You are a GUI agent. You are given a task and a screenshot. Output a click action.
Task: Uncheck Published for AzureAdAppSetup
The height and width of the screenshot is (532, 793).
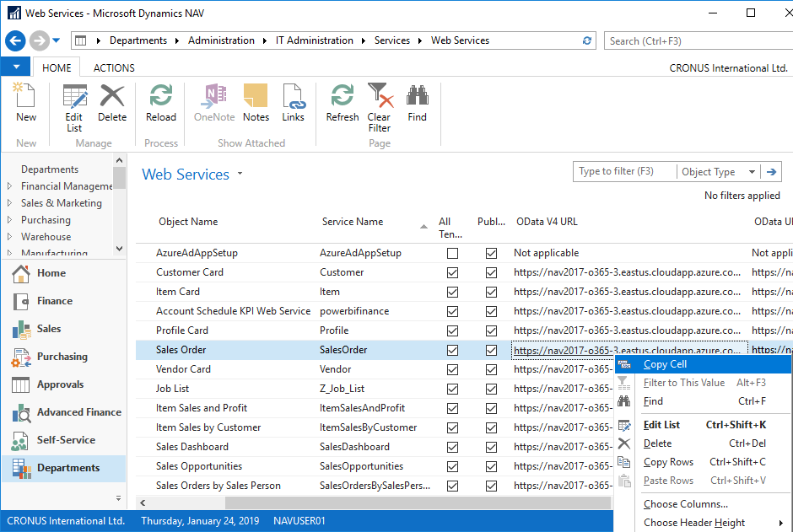pos(491,253)
